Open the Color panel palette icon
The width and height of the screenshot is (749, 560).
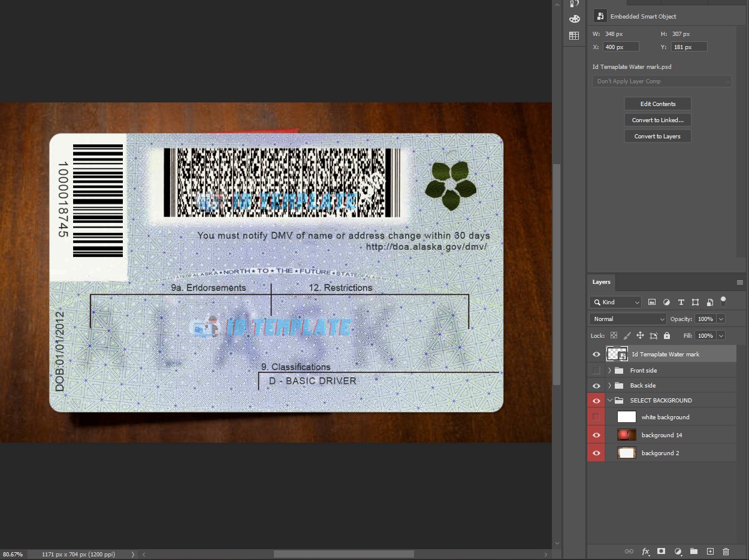[574, 19]
